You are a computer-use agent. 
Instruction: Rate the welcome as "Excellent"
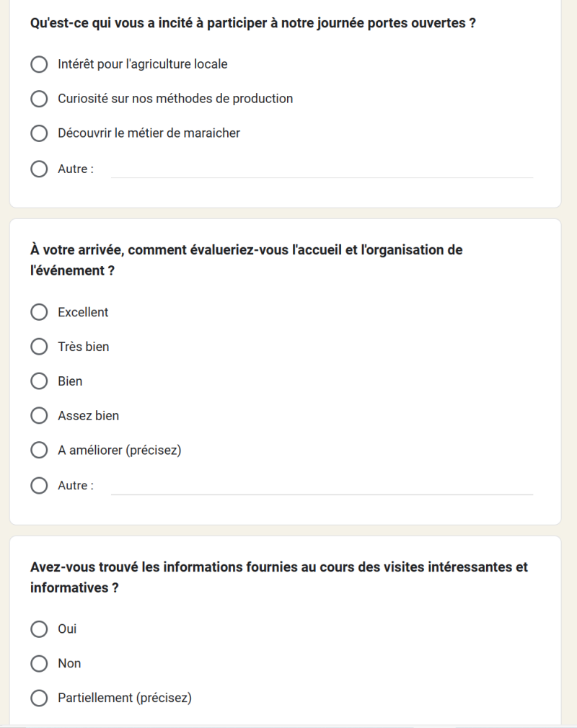point(39,312)
